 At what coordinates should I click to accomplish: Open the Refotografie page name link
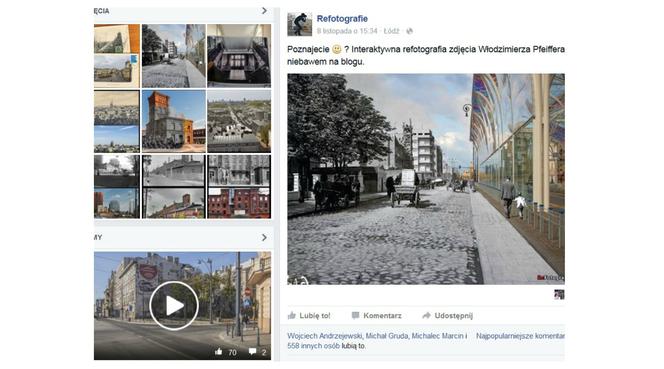point(342,19)
